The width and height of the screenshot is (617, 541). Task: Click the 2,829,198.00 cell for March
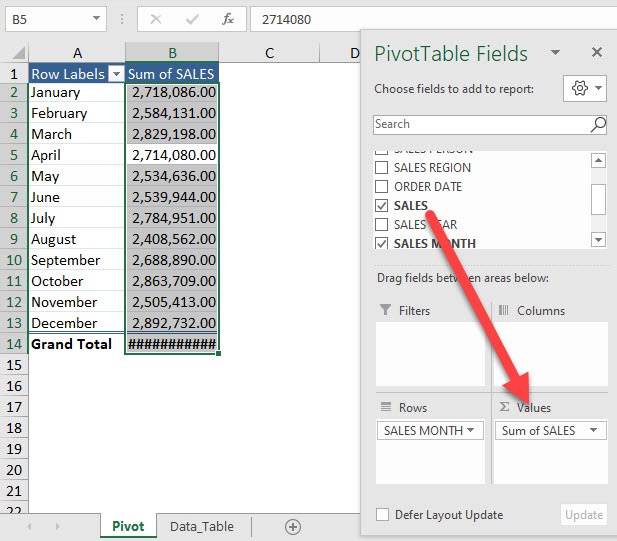(x=172, y=134)
